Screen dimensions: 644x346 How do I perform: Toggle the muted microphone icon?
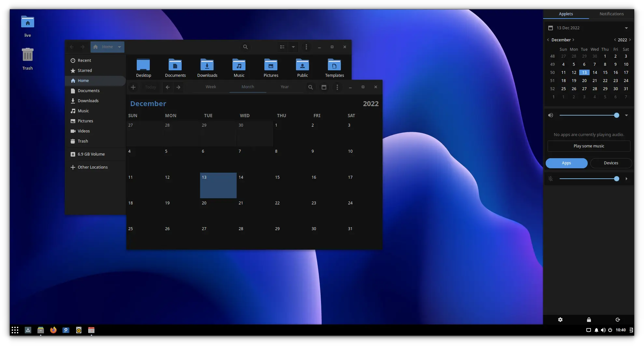click(551, 179)
